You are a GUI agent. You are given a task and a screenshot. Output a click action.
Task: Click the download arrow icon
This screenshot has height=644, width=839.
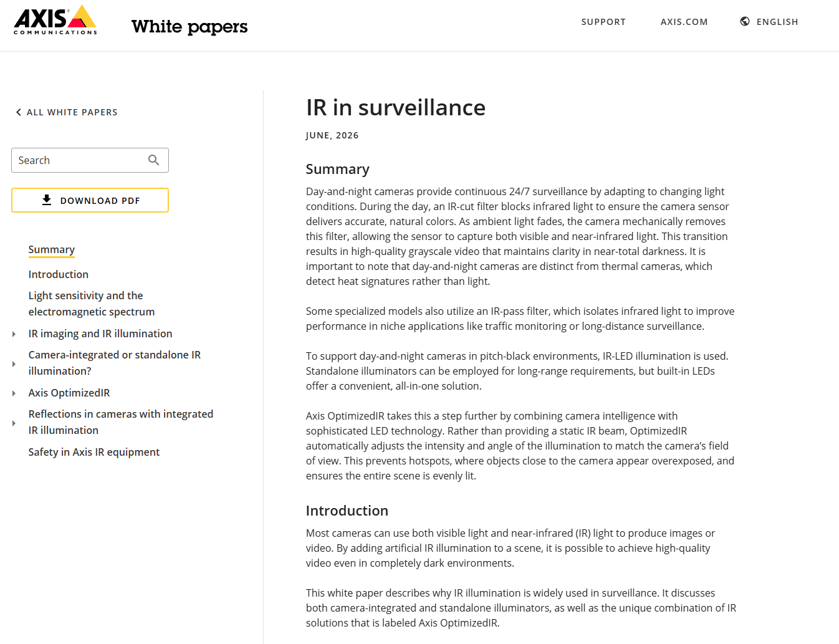[x=47, y=200]
